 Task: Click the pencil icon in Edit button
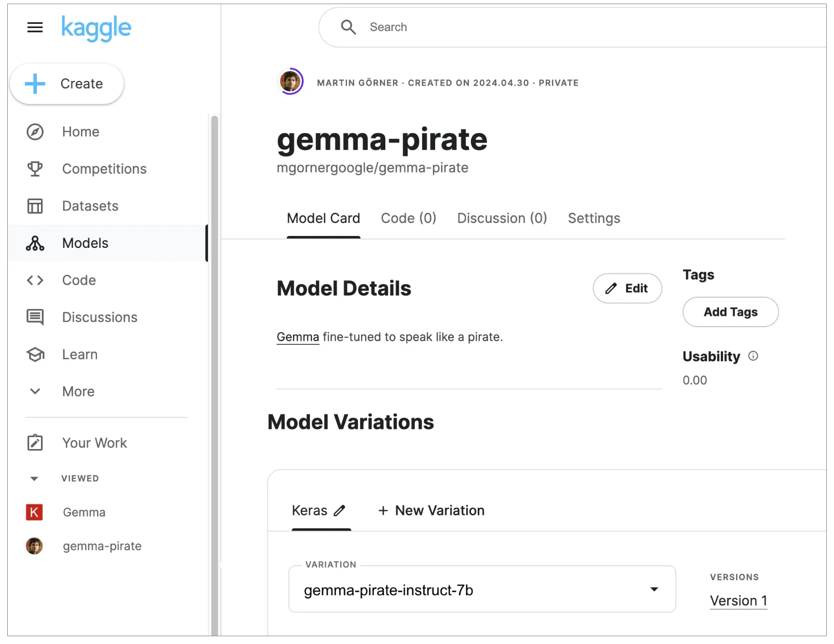click(x=611, y=289)
